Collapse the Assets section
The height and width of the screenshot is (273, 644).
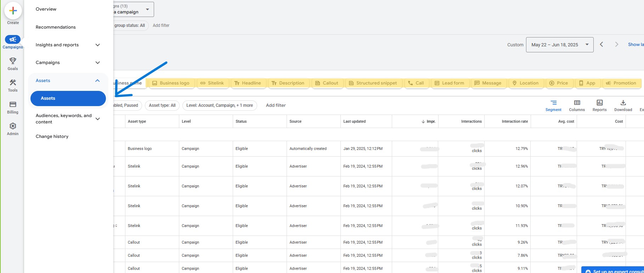click(97, 81)
